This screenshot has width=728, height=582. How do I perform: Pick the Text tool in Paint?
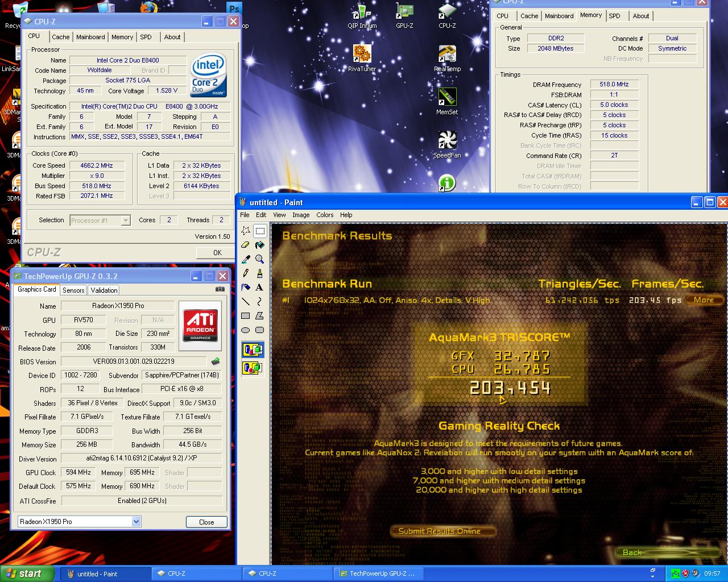(x=260, y=288)
